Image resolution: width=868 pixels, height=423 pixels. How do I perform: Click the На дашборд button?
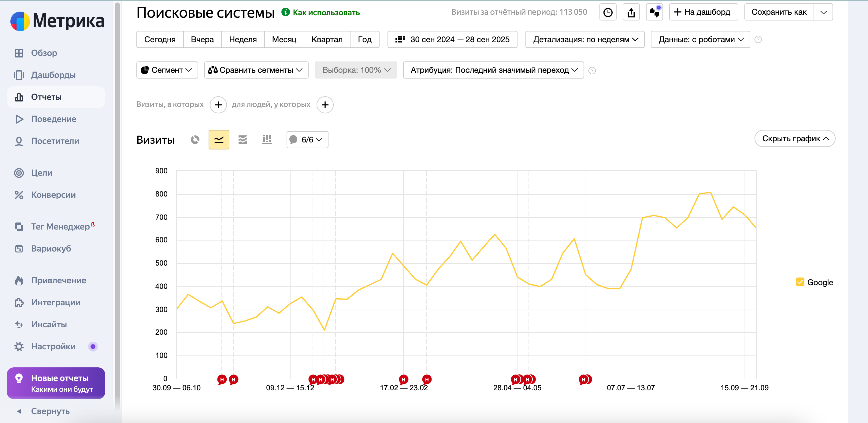(703, 12)
